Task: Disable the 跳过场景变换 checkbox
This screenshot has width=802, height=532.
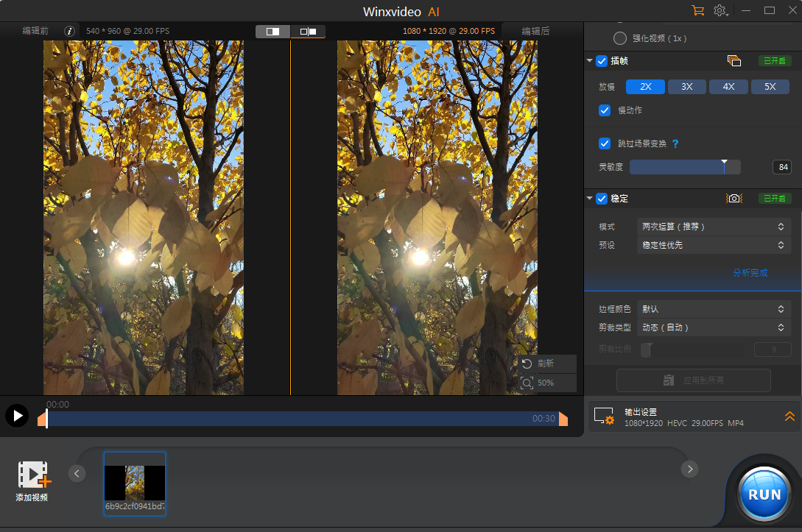Action: (605, 143)
